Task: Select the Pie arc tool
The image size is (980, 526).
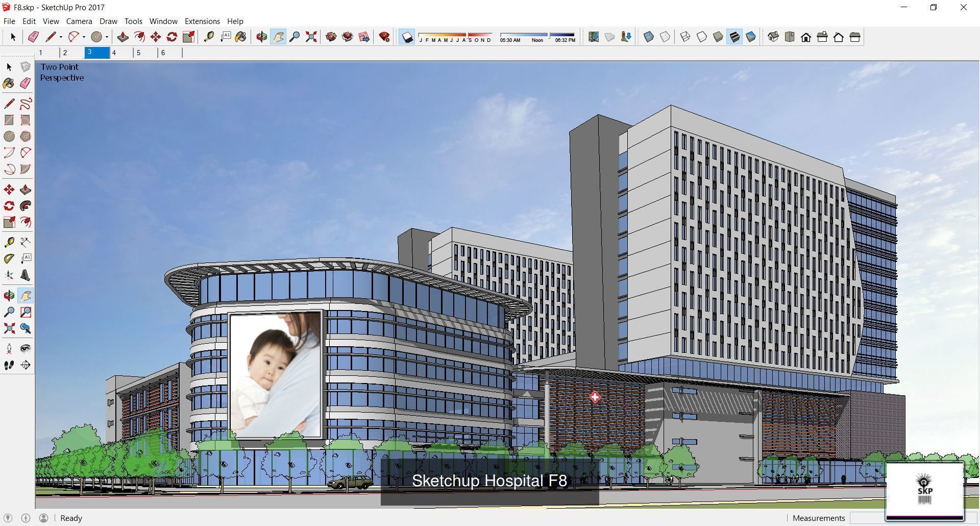Action: [x=26, y=169]
